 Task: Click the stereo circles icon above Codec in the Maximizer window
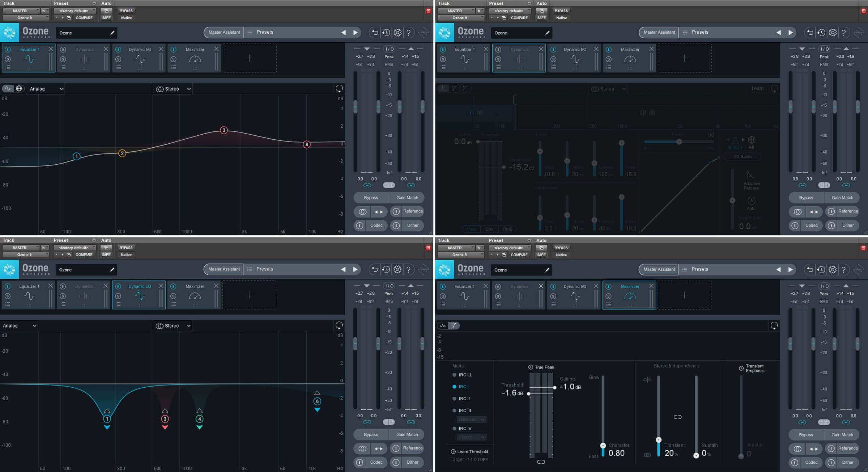(x=797, y=449)
